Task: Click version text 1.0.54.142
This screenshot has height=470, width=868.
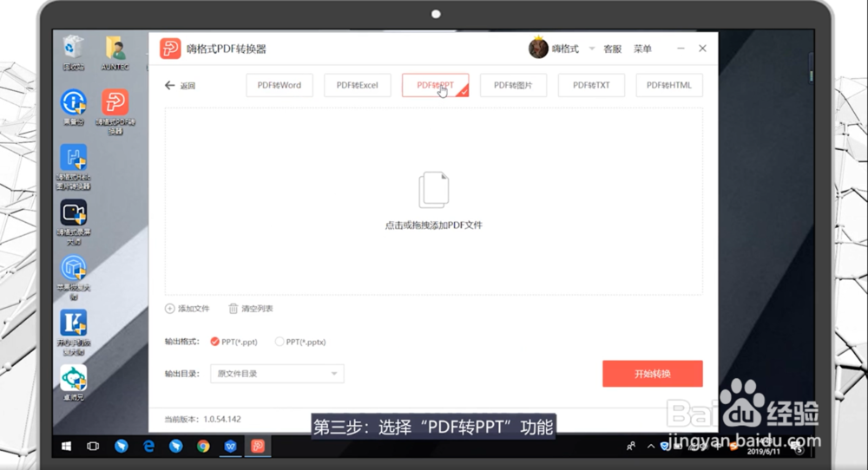Action: pyautogui.click(x=222, y=419)
